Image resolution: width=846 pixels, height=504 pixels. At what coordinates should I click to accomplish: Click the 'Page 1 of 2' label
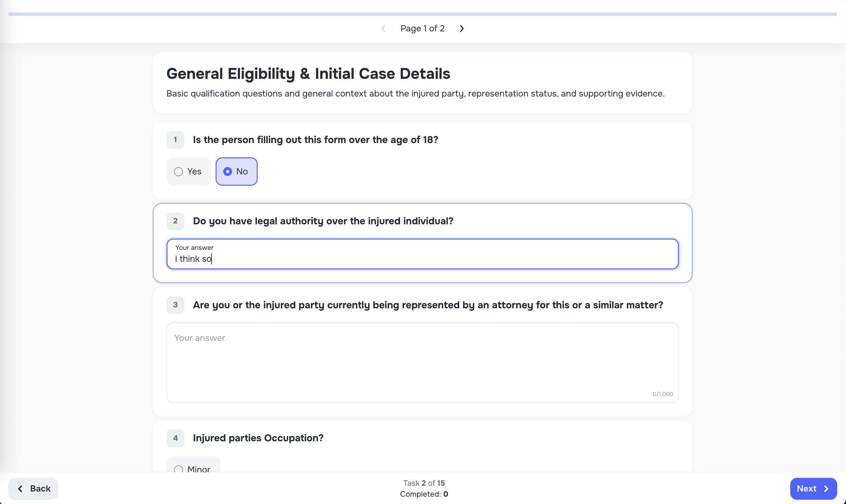coord(422,28)
